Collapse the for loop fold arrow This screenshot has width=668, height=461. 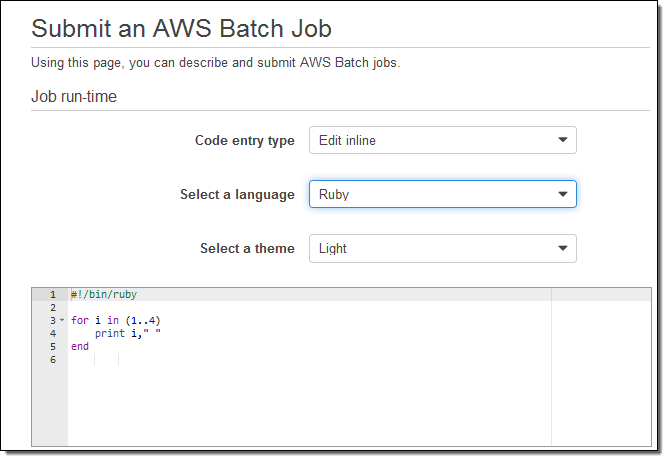click(x=62, y=321)
